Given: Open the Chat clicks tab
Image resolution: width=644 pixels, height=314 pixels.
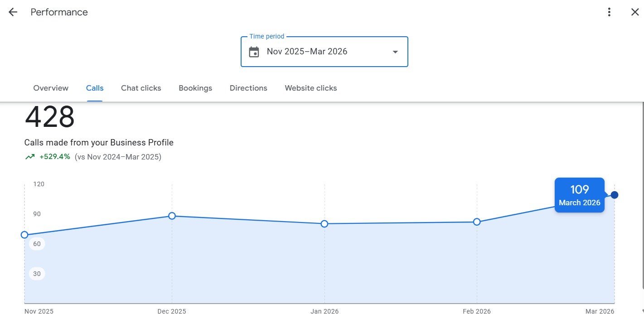Looking at the screenshot, I should click(x=141, y=88).
